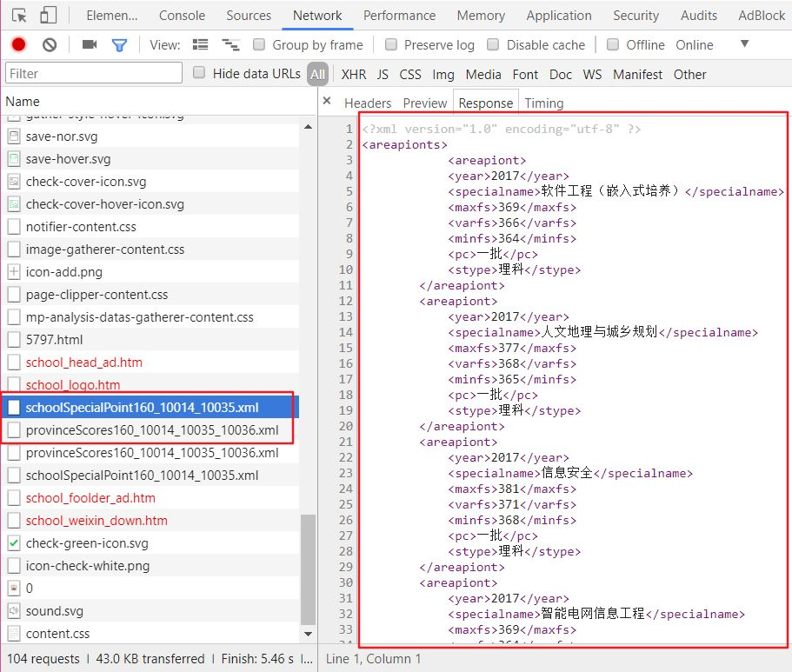Show the Preview tab for the request
Image resolution: width=792 pixels, height=672 pixels.
[425, 103]
